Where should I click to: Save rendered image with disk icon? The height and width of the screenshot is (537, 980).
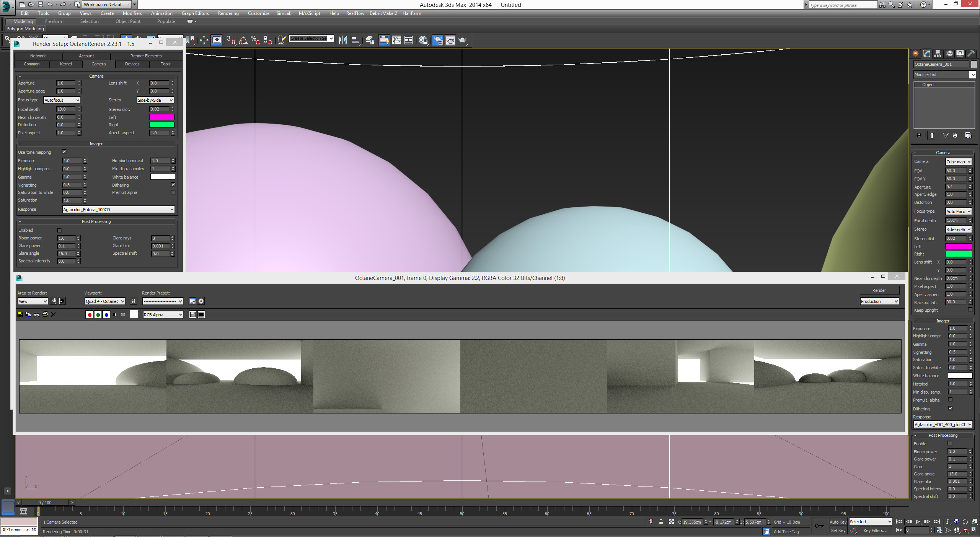click(x=20, y=314)
